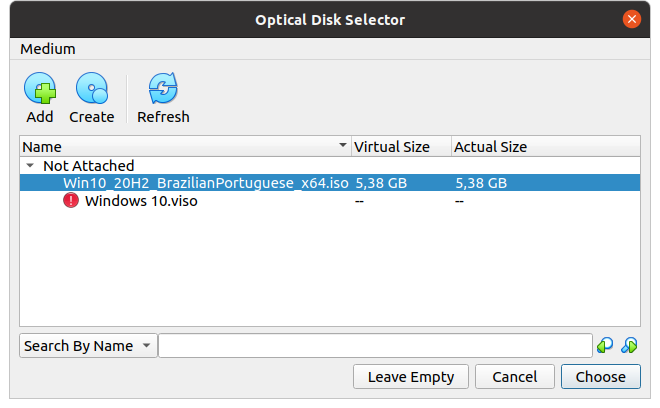
Task: Click the Add disk image icon
Action: click(x=40, y=88)
